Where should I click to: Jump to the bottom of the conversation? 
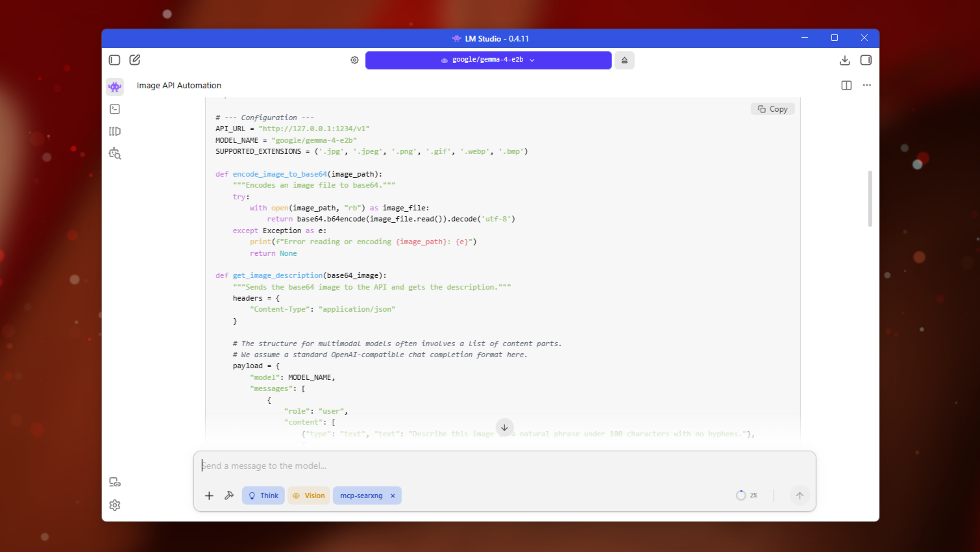pyautogui.click(x=504, y=427)
